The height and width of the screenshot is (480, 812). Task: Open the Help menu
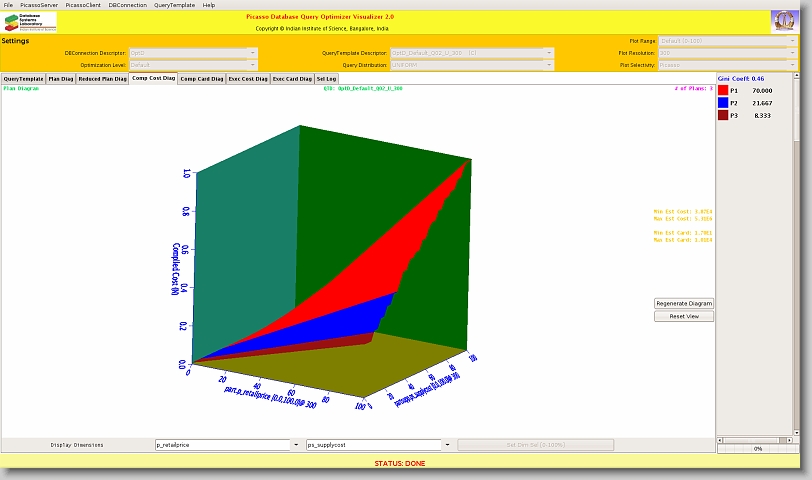[x=209, y=5]
